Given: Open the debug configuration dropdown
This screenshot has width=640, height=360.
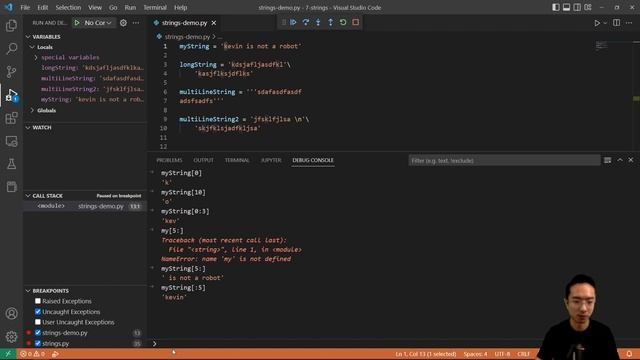Looking at the screenshot, I should [x=98, y=23].
